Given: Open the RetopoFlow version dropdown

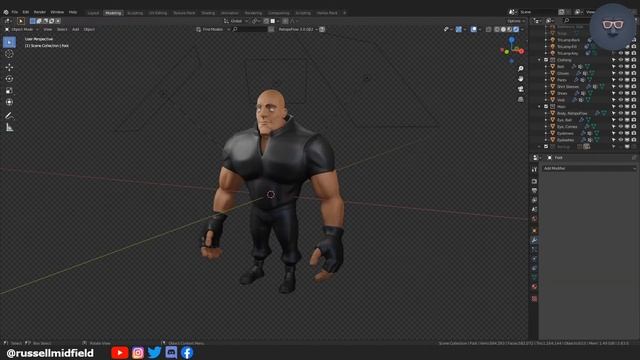Looking at the screenshot, I should [298, 29].
